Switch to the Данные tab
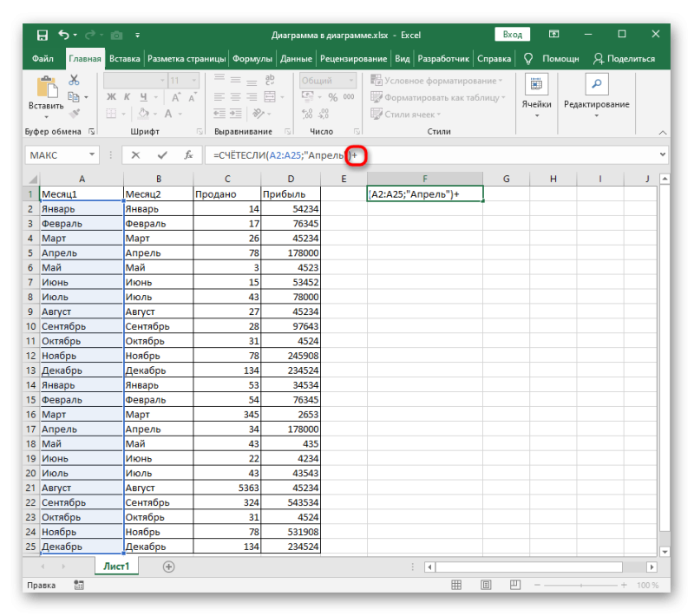This screenshot has height=616, width=694. pyautogui.click(x=296, y=58)
